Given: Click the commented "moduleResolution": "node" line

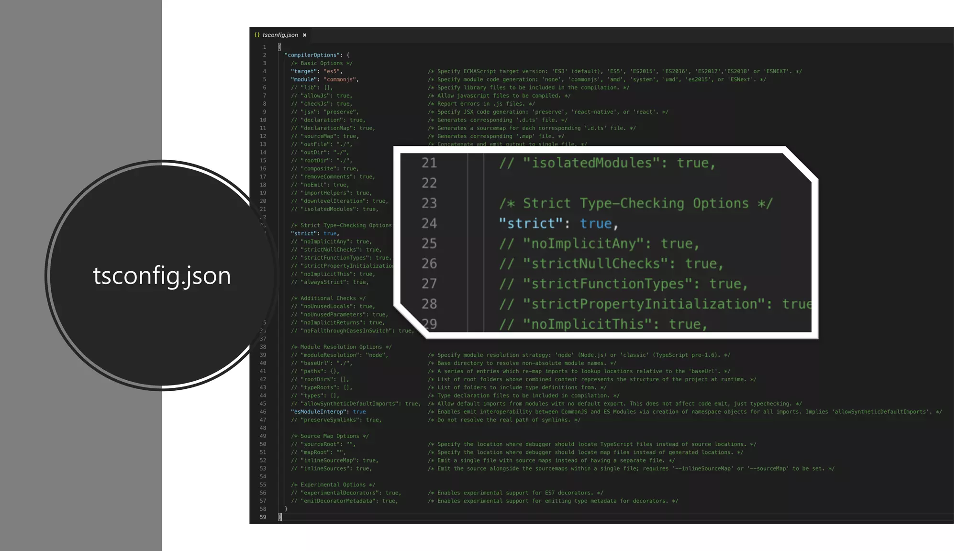Looking at the screenshot, I should [339, 355].
